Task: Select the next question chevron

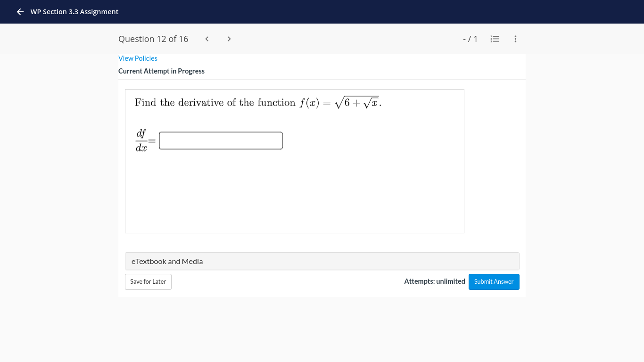Action: (x=229, y=39)
